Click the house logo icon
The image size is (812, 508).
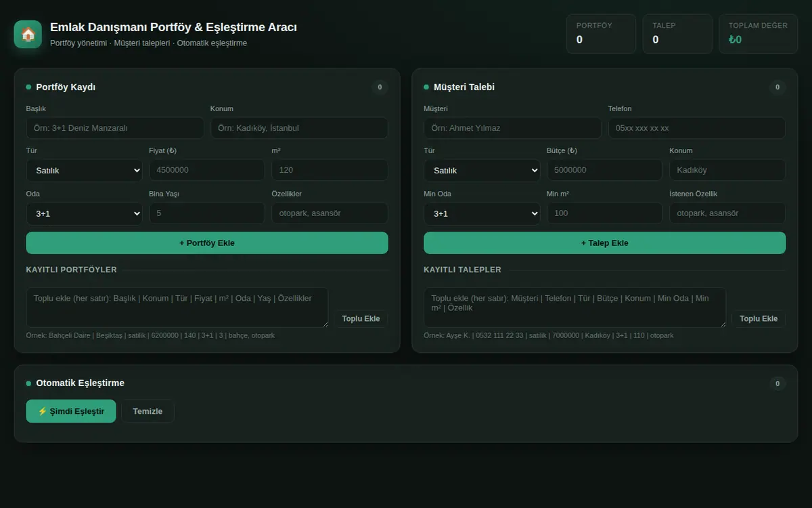28,35
